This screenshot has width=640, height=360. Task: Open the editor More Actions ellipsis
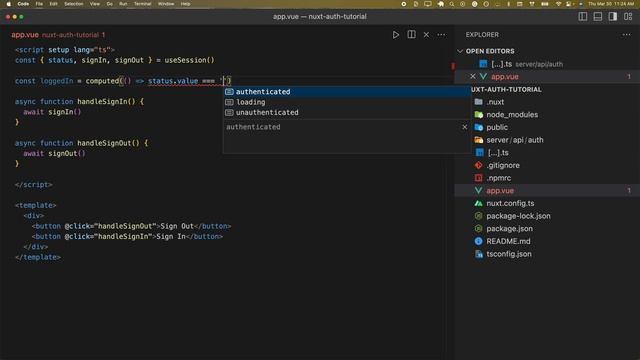pyautogui.click(x=441, y=35)
